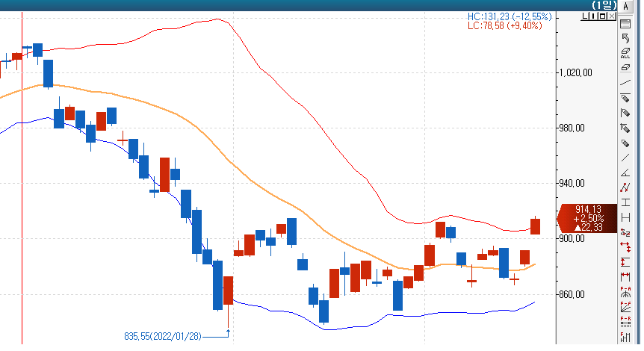Click the 914.13 current price tag

coord(588,218)
